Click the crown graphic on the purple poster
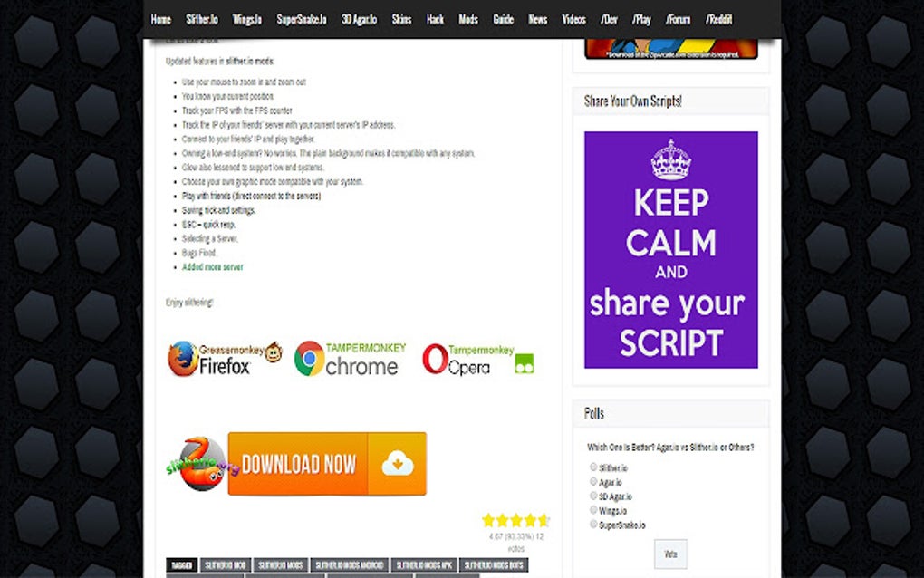 point(670,159)
